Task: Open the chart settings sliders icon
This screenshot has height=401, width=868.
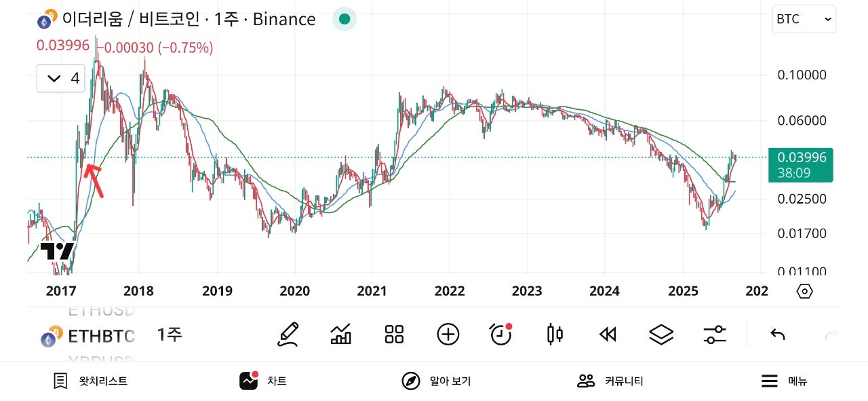Action: click(x=715, y=334)
